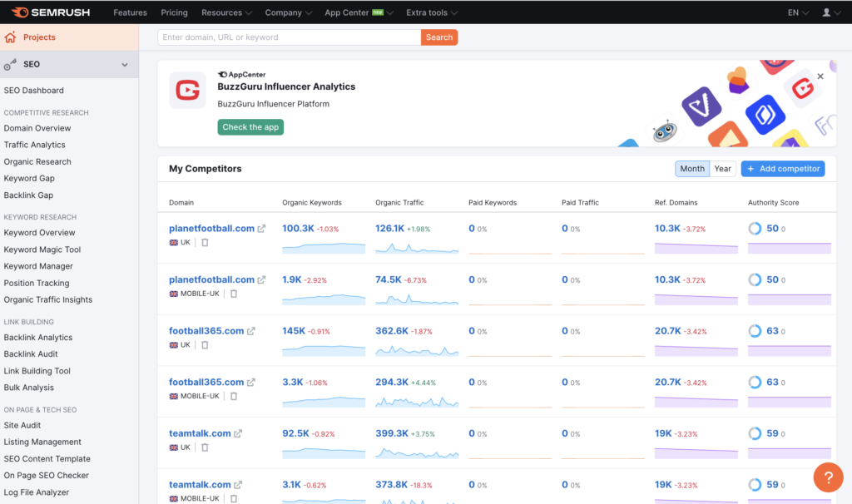Viewport: 852px width, 504px height.
Task: Open football365.com link in MOBILE-UK row
Action: [206, 382]
